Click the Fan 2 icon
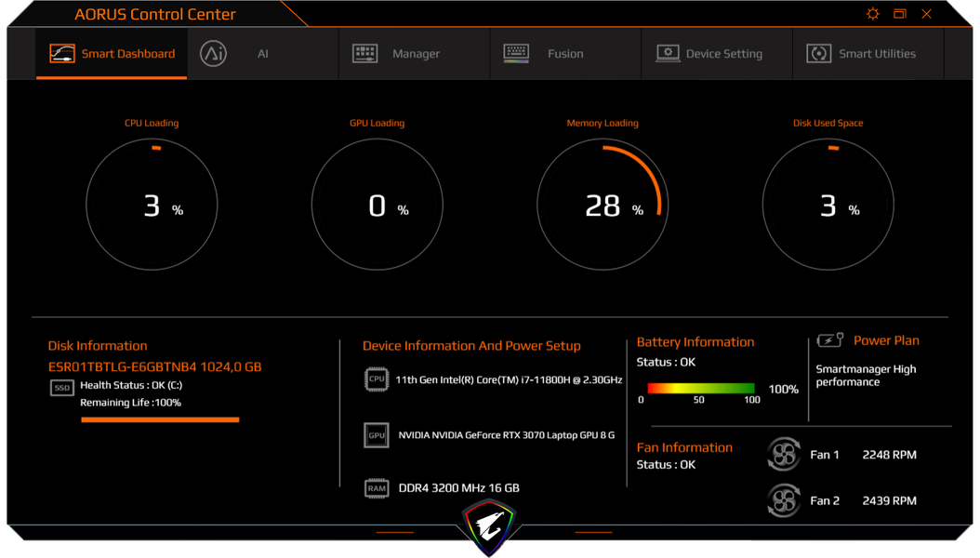This screenshot has width=980, height=558. point(784,500)
